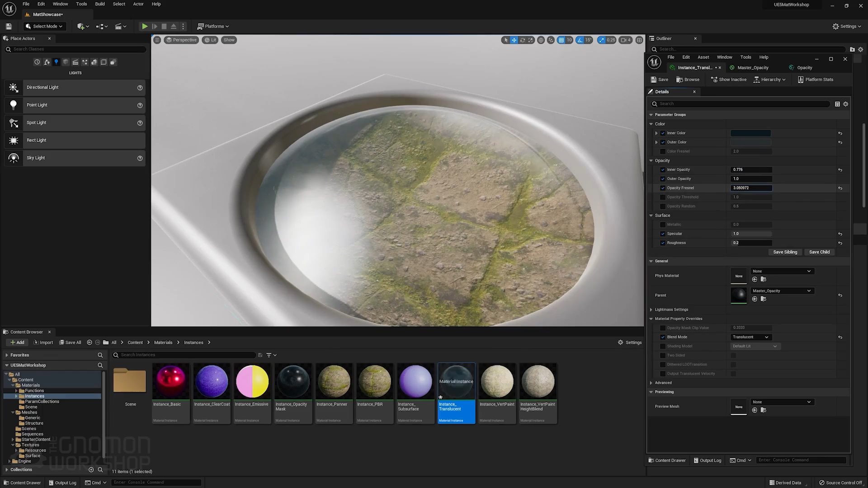The height and width of the screenshot is (488, 868).
Task: Select the Instance_Subsurface material thumbnail
Action: 415,382
